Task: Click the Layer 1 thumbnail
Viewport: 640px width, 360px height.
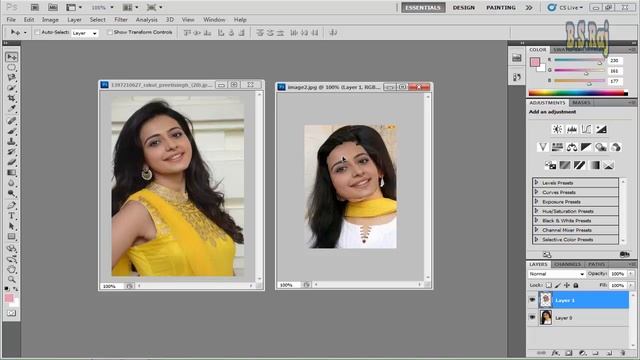Action: pyautogui.click(x=546, y=300)
